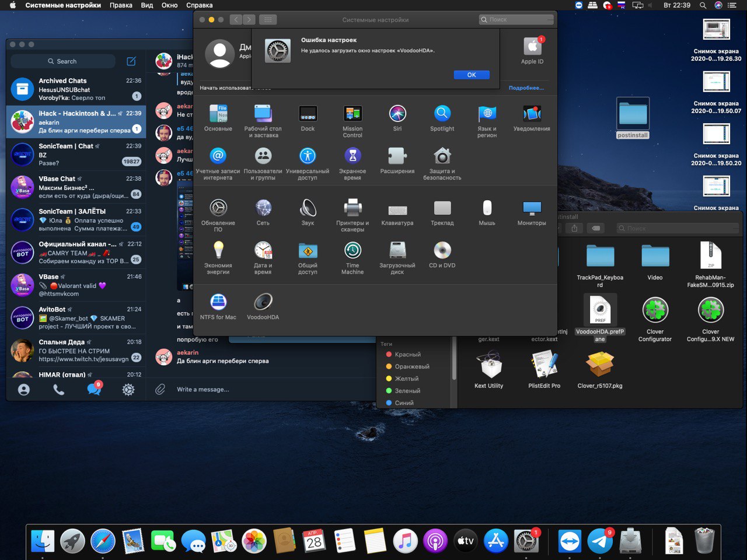Open Telegram settings gear tab
Viewport: 747px width, 560px height.
click(x=128, y=389)
